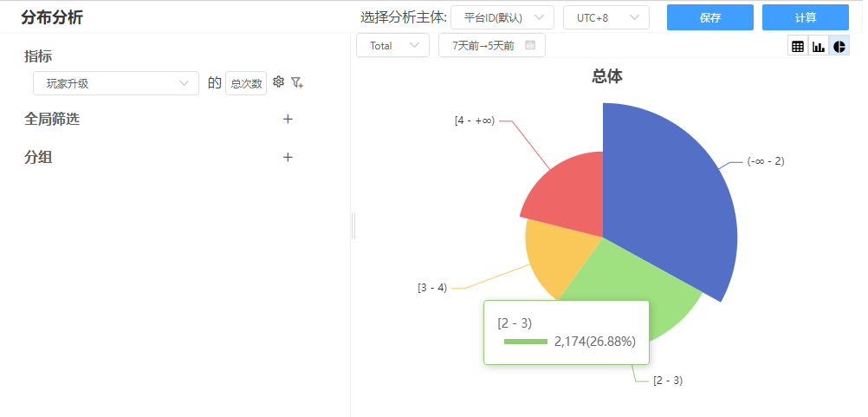This screenshot has height=417, width=868.
Task: Switch to bar chart view icon
Action: [x=818, y=47]
